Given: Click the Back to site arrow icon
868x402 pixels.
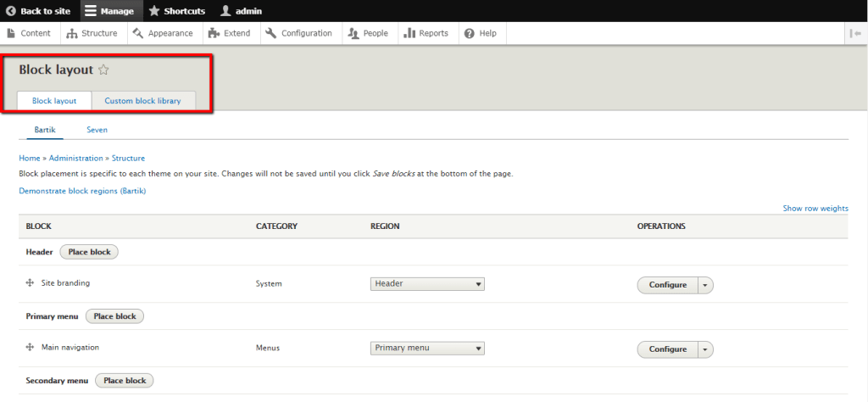Looking at the screenshot, I should (x=10, y=11).
